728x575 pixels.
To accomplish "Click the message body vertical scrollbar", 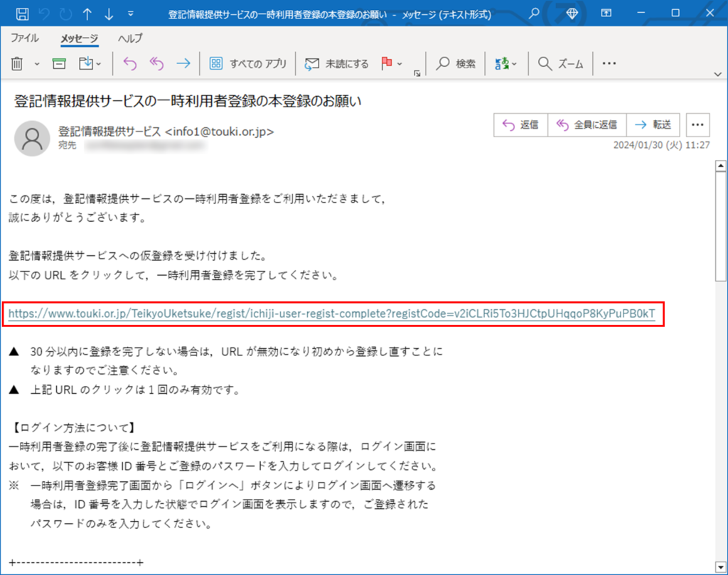I will click(718, 355).
